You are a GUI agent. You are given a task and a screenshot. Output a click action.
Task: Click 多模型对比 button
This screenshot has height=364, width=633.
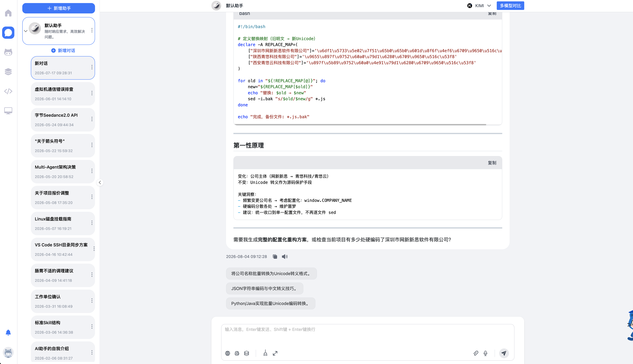(x=510, y=6)
